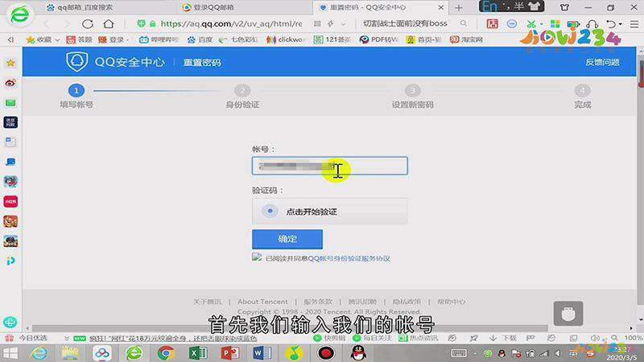Screen dimensions: 644x362
Task: Open green mail icon in sidebar
Action: coord(10,103)
